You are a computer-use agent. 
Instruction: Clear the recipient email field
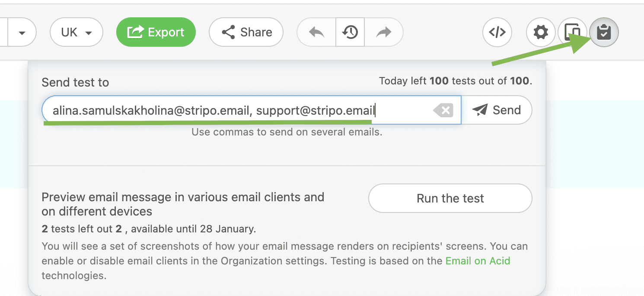click(x=443, y=110)
